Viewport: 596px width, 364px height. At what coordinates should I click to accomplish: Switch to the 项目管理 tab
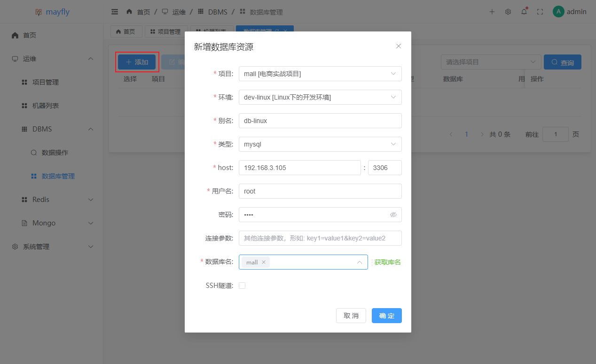[166, 31]
